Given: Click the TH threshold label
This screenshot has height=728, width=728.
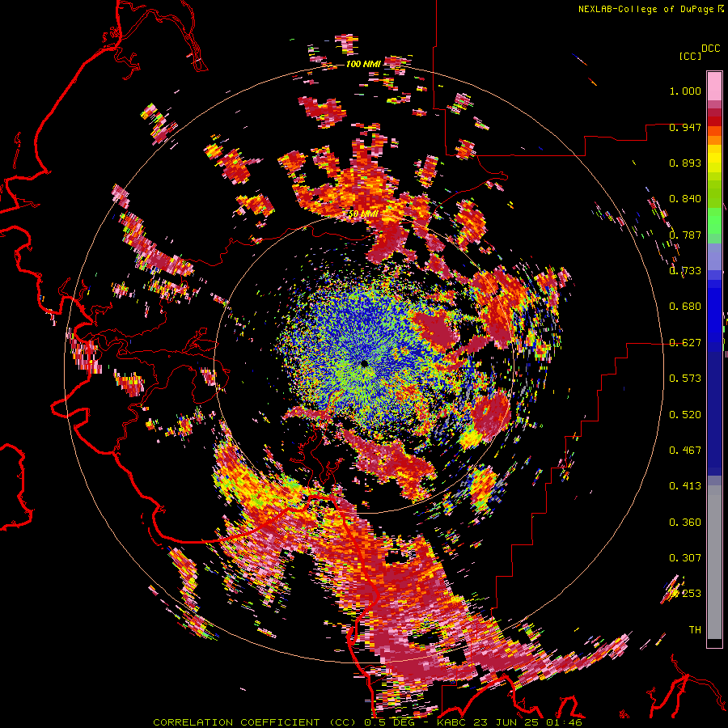Looking at the screenshot, I should 695,630.
